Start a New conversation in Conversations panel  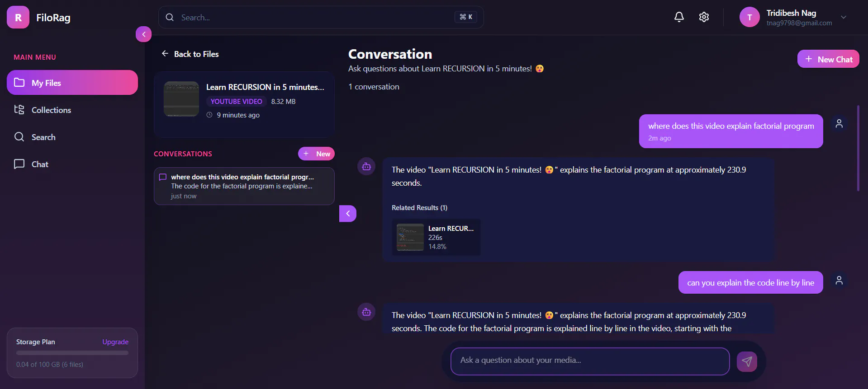(316, 154)
